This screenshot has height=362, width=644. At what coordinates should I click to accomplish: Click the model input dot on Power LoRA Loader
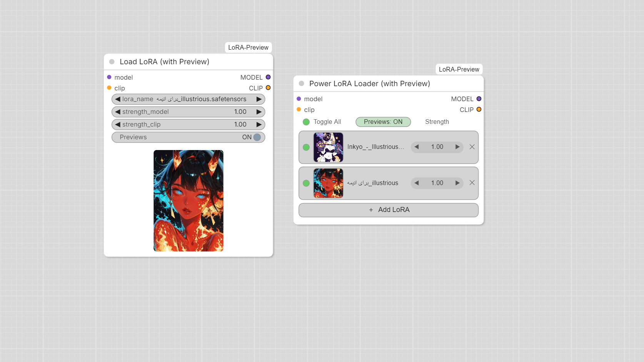click(x=299, y=99)
